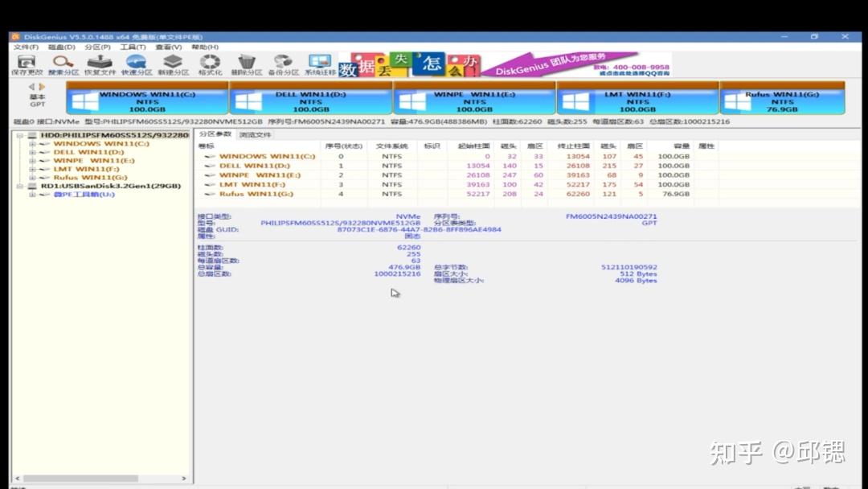This screenshot has height=489, width=868.
Task: Open the 分区(P) menu
Action: click(97, 47)
